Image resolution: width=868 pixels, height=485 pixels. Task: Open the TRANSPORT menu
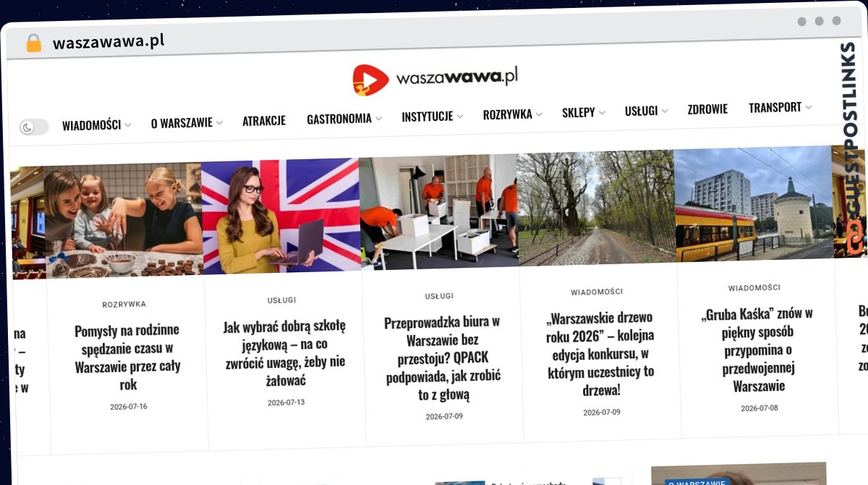click(775, 107)
